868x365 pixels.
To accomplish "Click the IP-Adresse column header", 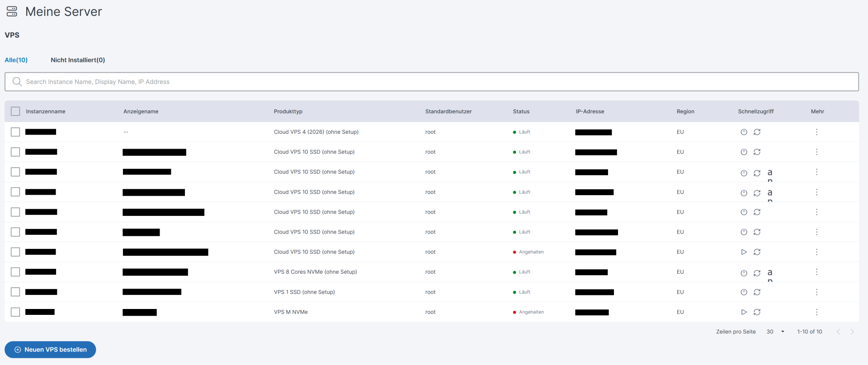I will point(590,112).
